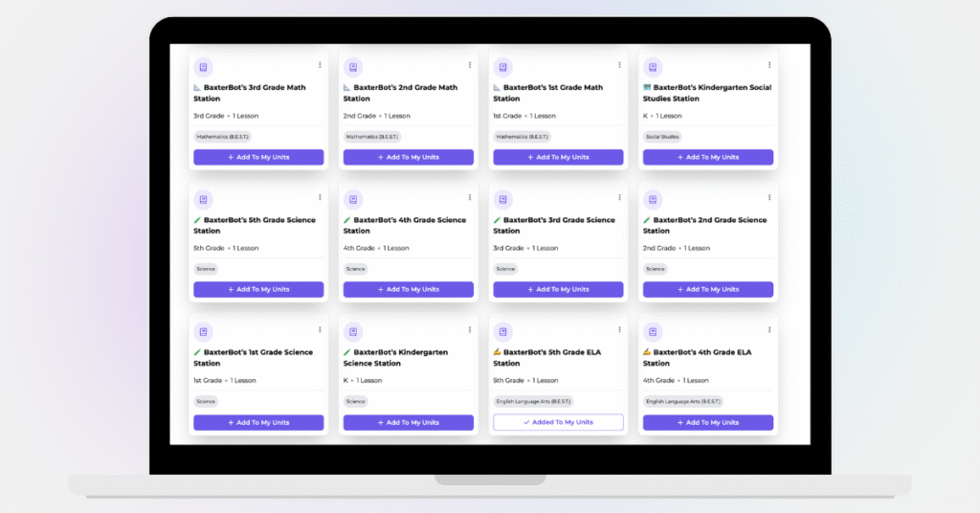Viewport: 980px width, 513px height.
Task: Click the Mathematics (B.E.S.T.) tag on 1st Grade Math card
Action: (522, 137)
